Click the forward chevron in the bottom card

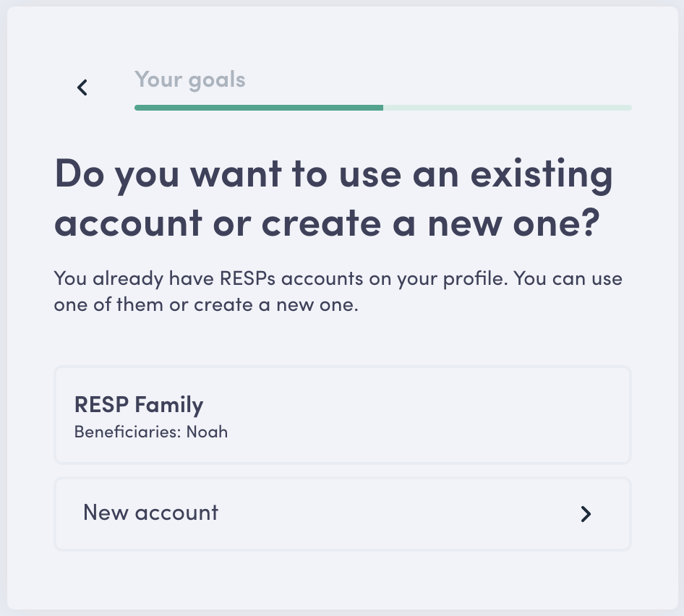[x=586, y=514]
